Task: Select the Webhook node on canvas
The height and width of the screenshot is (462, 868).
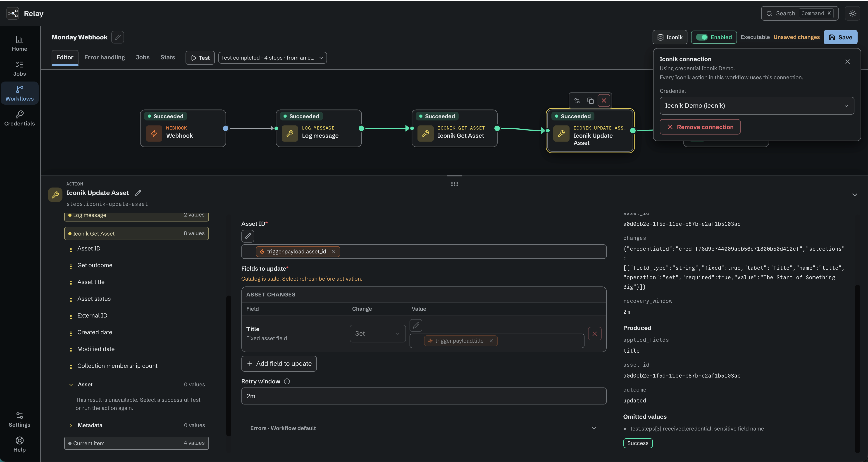Action: tap(183, 128)
